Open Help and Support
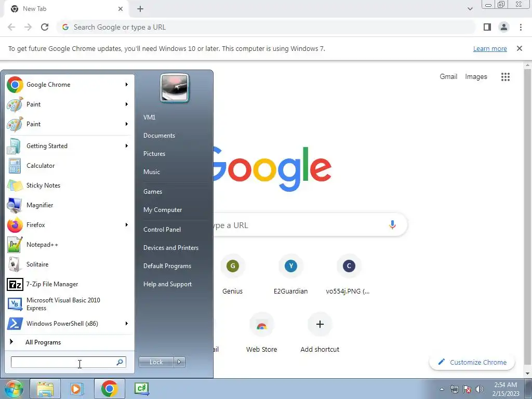Viewport: 532px width, 399px height. pos(168,284)
